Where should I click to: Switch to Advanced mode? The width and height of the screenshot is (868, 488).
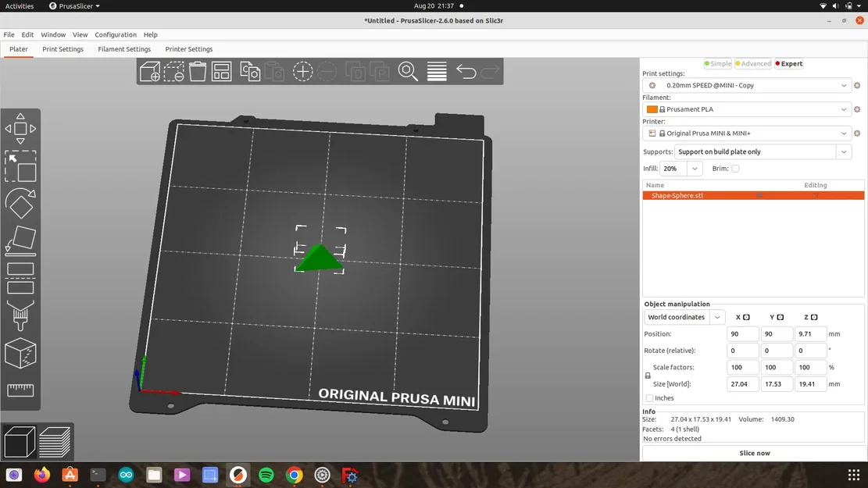coord(753,63)
